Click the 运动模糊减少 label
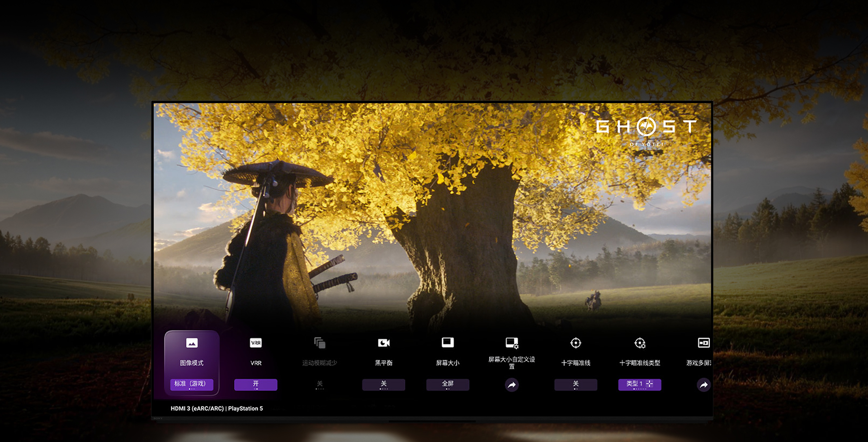868x442 pixels. (320, 363)
